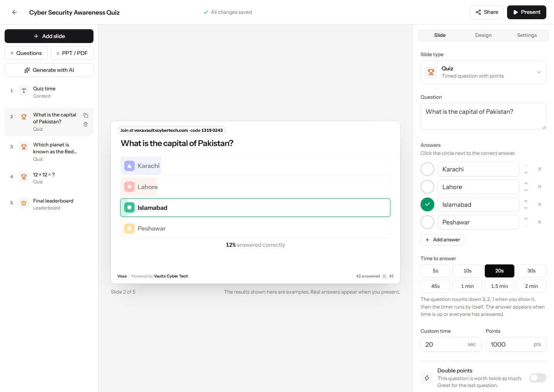Open the Slide type Quiz dropdown
This screenshot has width=554, height=392.
click(483, 72)
